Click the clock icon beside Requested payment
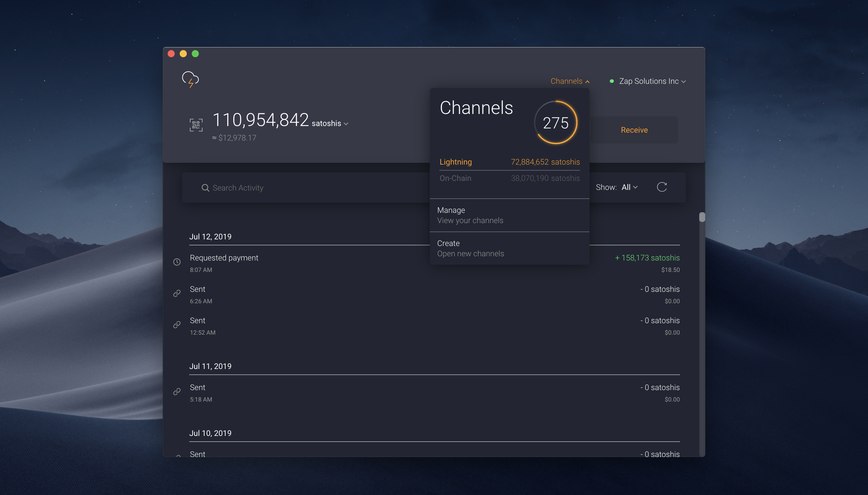The height and width of the screenshot is (495, 868). point(177,262)
